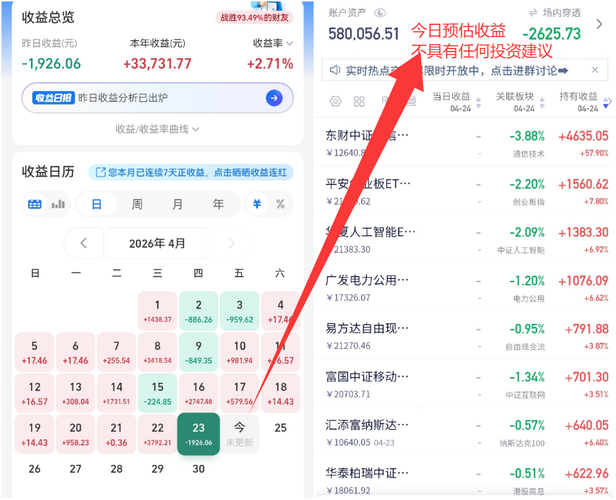The height and width of the screenshot is (500, 616).
Task: Switch to calendar view icon
Action: coord(35,204)
